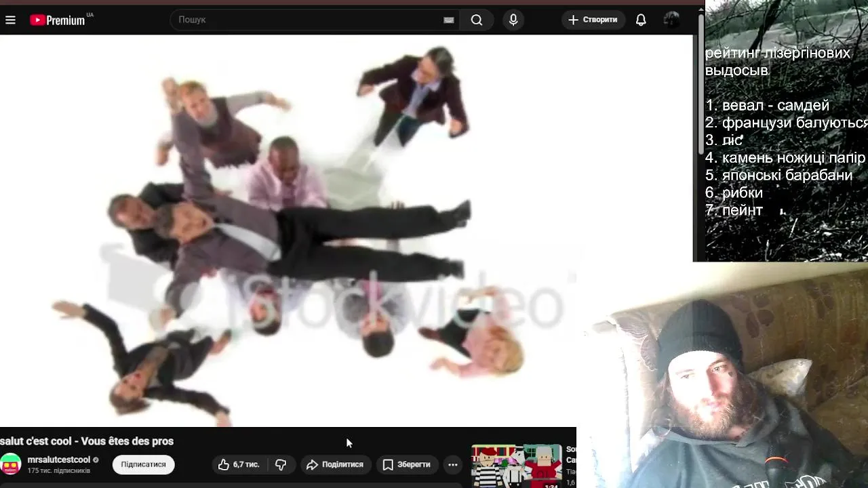This screenshot has width=868, height=488.
Task: Open the notifications bell
Action: coord(641,20)
